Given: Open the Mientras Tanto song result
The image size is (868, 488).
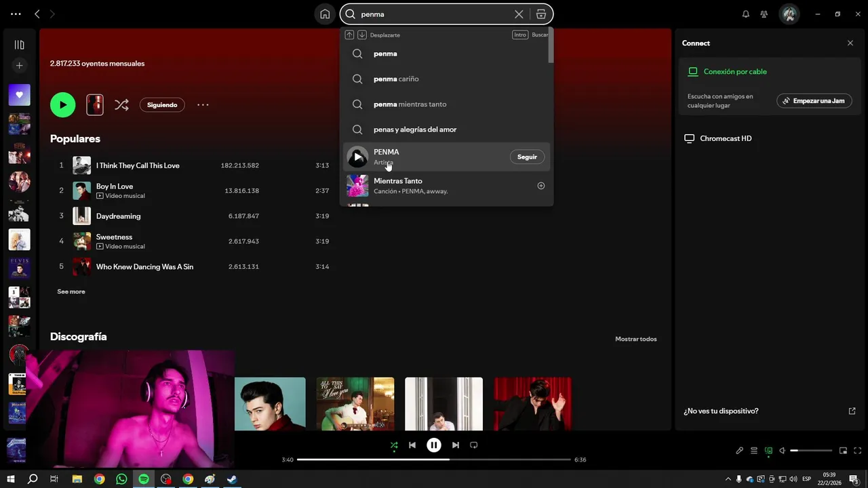Looking at the screenshot, I should tap(446, 186).
